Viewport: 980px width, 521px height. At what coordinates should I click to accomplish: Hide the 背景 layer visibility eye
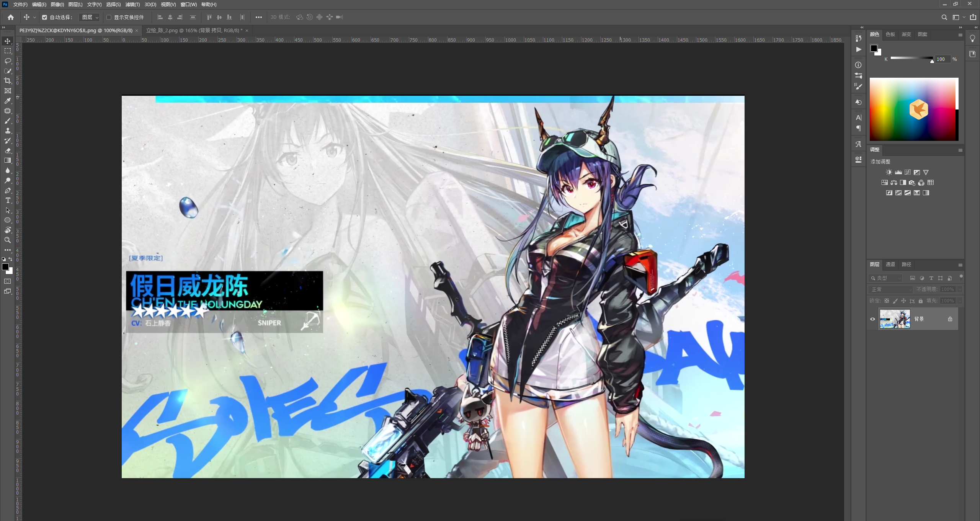(872, 319)
